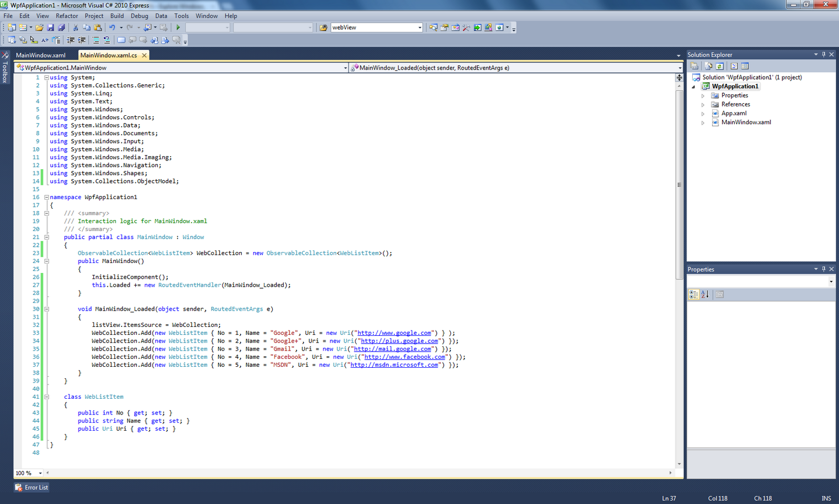Pin the Solution Explorer panel
Image resolution: width=839 pixels, height=504 pixels.
point(823,54)
